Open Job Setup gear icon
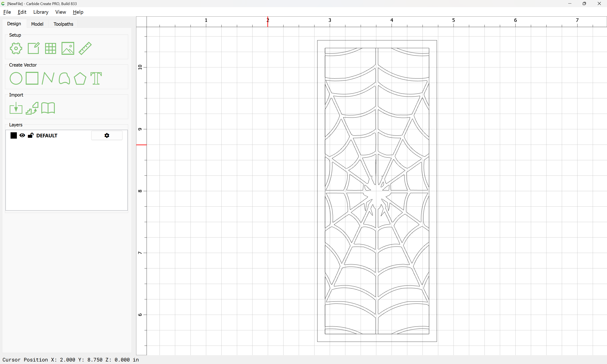 16,48
